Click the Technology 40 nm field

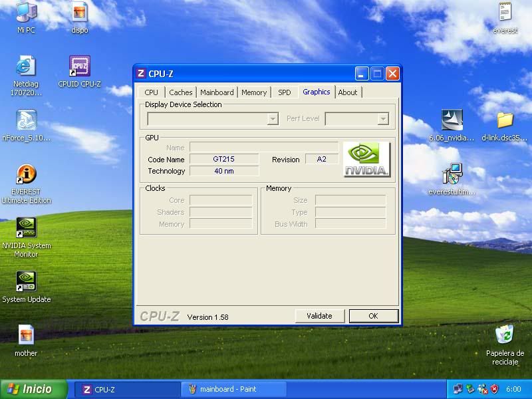tap(224, 171)
